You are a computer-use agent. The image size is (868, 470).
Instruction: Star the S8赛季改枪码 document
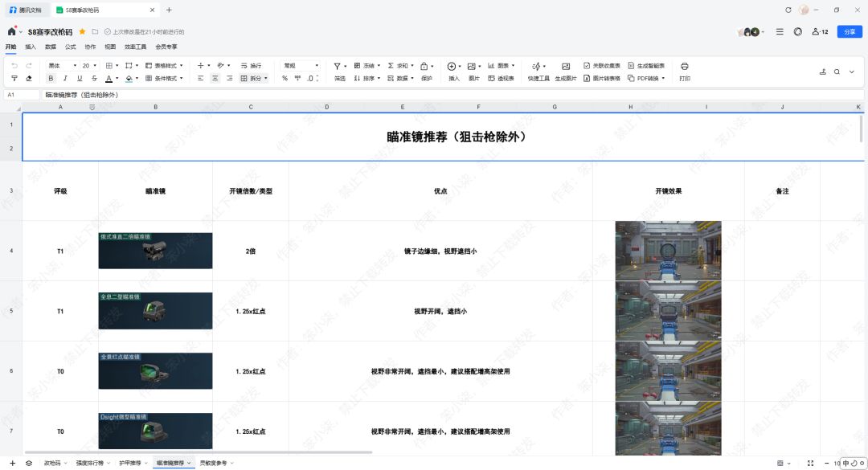[x=83, y=31]
